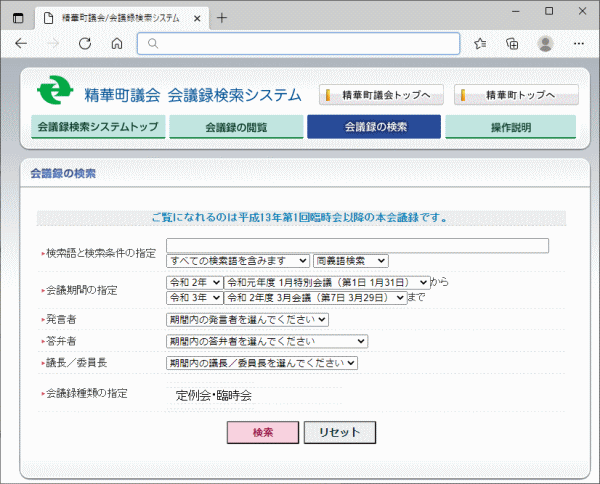Open the 操作説明 tab

[510, 127]
